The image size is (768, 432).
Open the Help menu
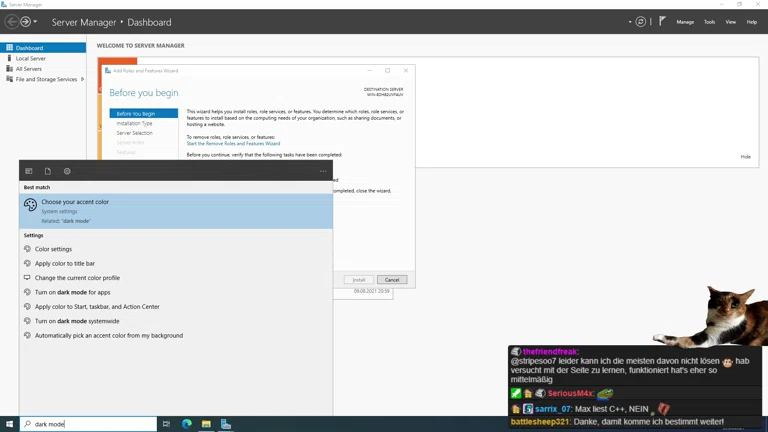[x=751, y=22]
